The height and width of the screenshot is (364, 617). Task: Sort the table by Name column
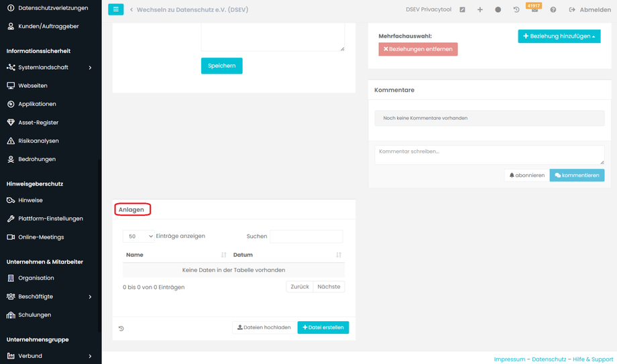click(176, 255)
